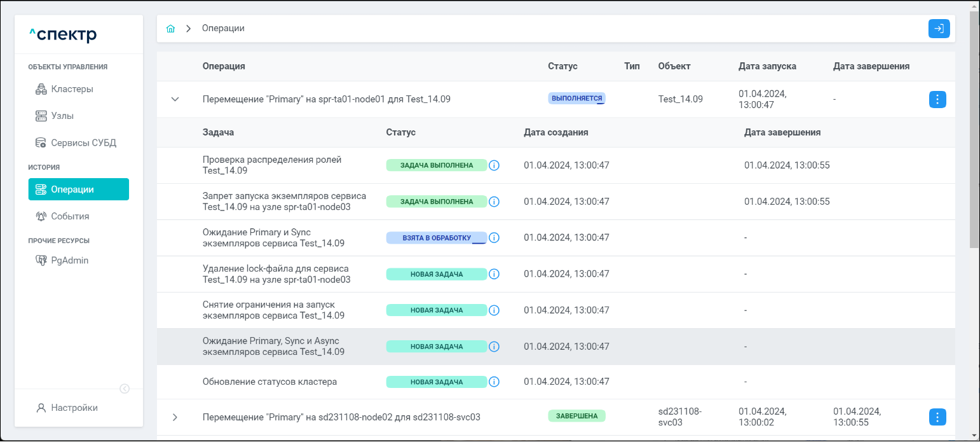Collapse the Test_14.09 operation row

pos(175,99)
